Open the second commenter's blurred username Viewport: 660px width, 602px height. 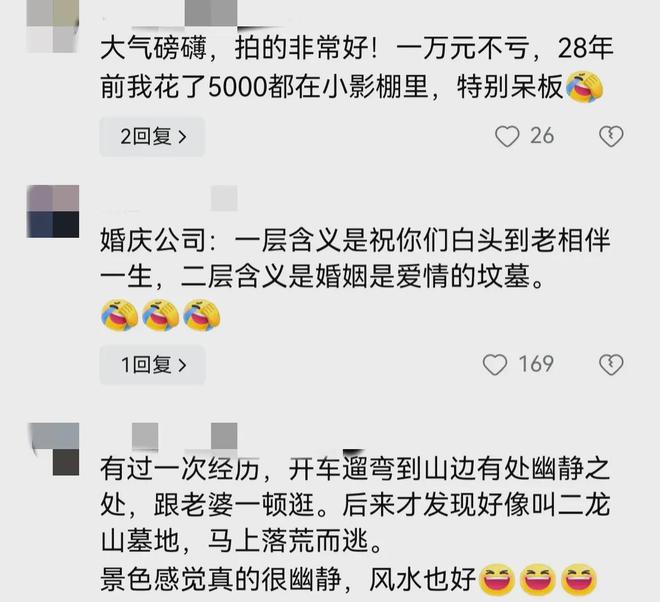[x=168, y=202]
